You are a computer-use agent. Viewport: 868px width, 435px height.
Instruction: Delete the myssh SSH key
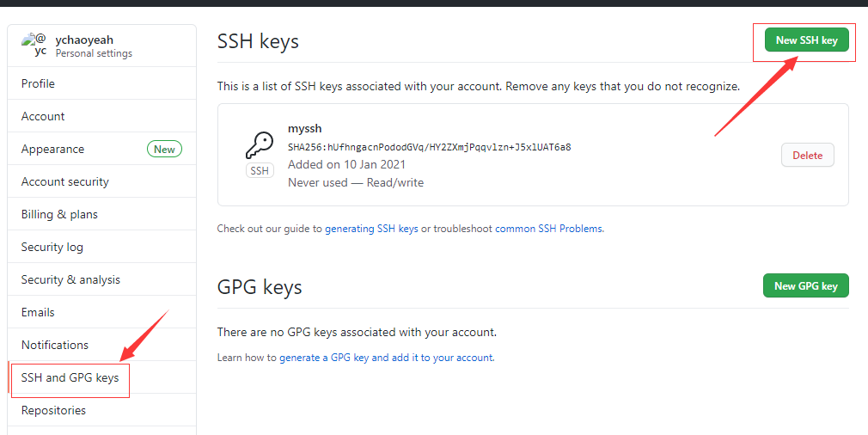coord(807,155)
